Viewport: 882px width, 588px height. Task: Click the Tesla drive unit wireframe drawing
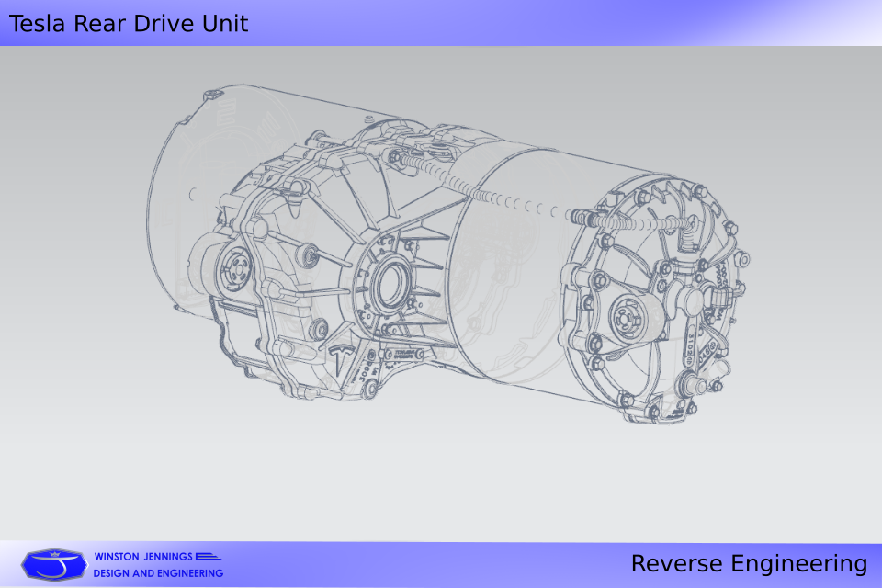click(x=448, y=254)
